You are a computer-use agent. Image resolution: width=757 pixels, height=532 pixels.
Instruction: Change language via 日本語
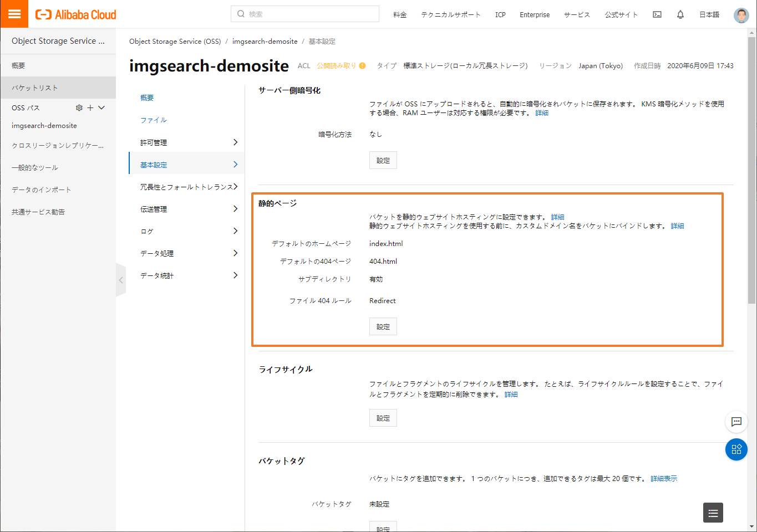coord(709,15)
